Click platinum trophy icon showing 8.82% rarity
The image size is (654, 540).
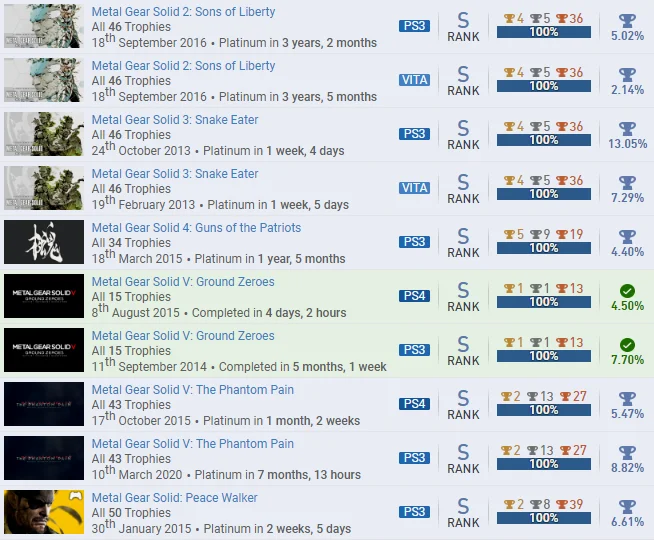627,451
